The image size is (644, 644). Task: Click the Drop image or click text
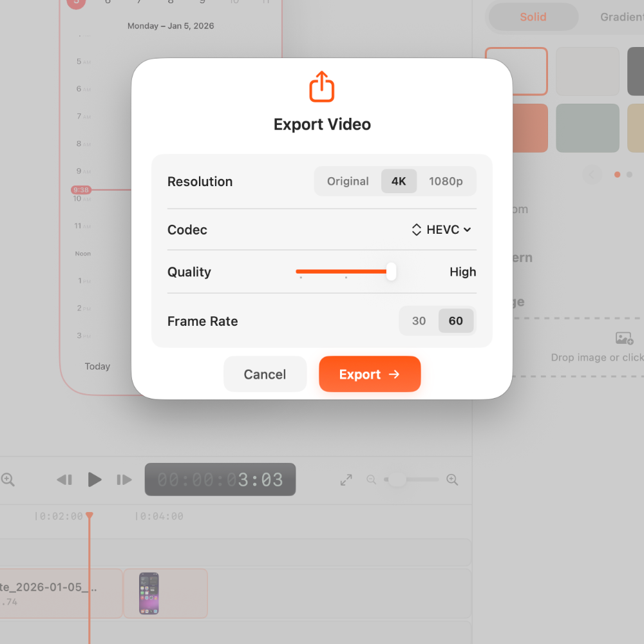click(x=597, y=357)
